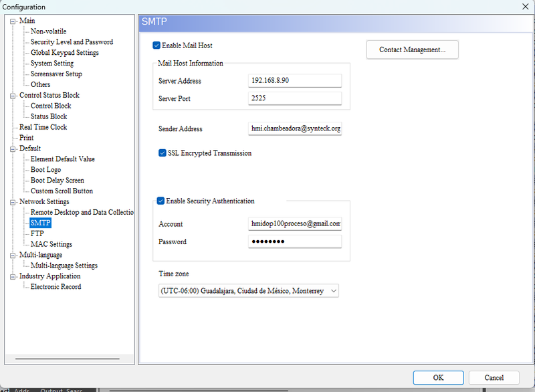Dismiss the dialog with Cancel

coord(494,377)
